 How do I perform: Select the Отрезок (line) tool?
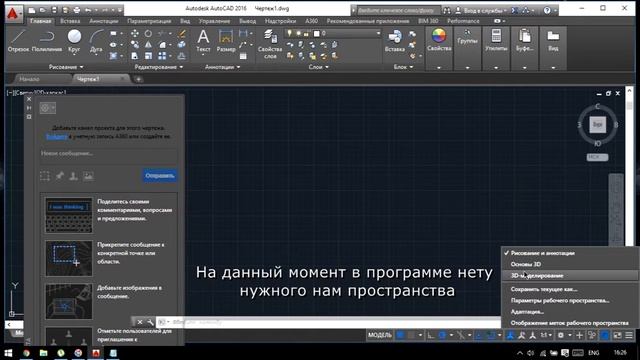(x=18, y=41)
